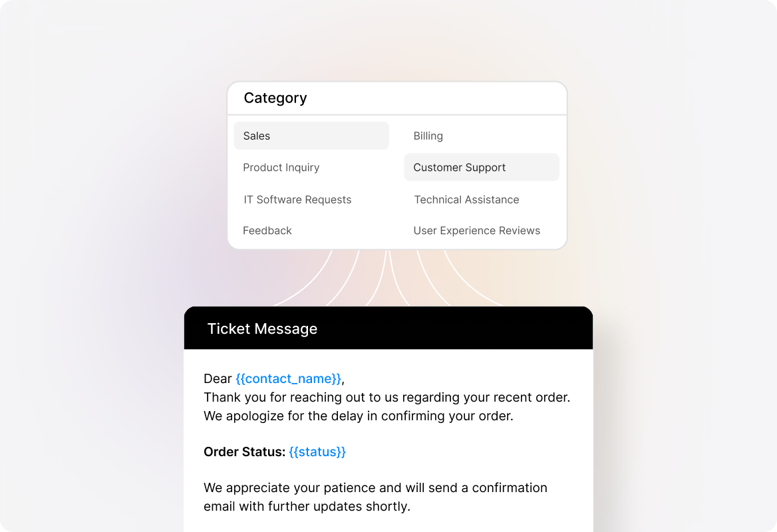Click the 'We apologize for the delay' line
The width and height of the screenshot is (777, 532).
tap(358, 416)
